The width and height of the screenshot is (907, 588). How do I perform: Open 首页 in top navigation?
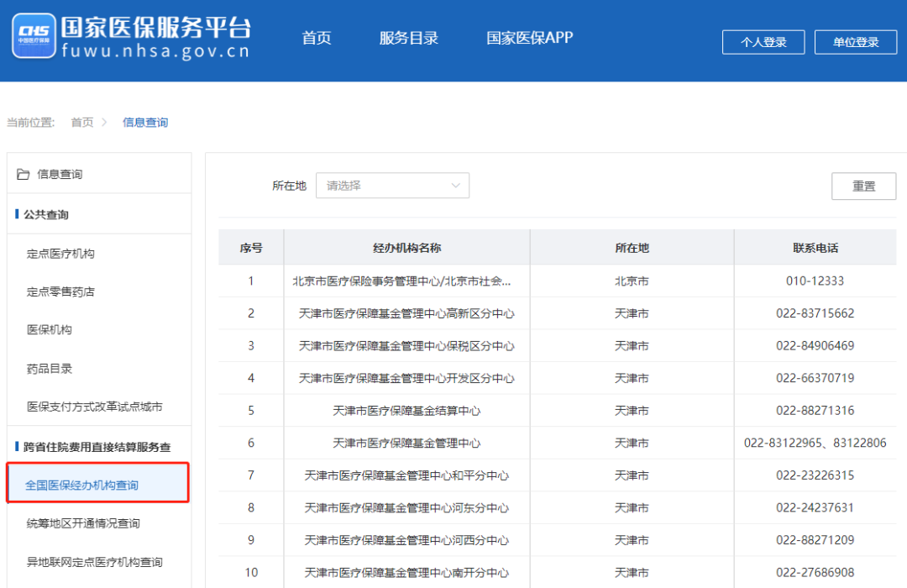click(317, 38)
